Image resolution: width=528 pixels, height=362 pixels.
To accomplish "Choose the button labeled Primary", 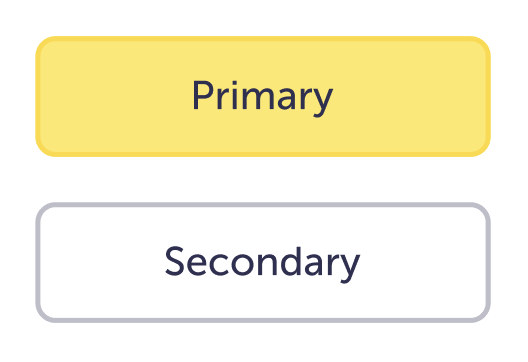I will click(263, 96).
